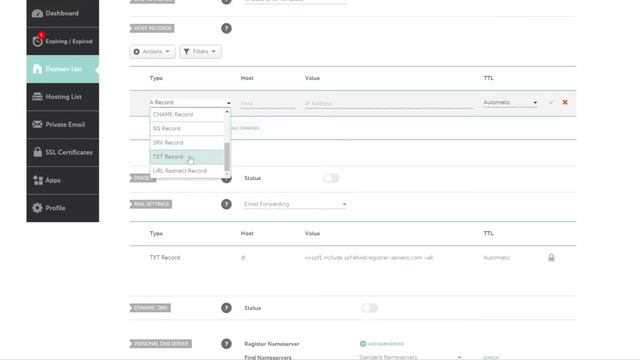
Task: Choose URL Redirect Record from the type list
Action: [187, 171]
